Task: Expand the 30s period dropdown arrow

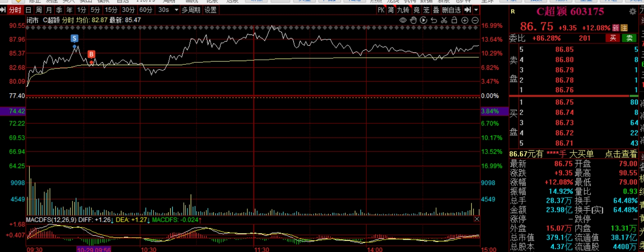Action: (x=176, y=10)
